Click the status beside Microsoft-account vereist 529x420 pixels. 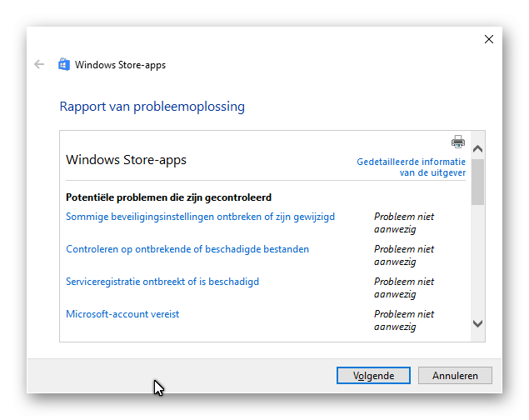(403, 321)
